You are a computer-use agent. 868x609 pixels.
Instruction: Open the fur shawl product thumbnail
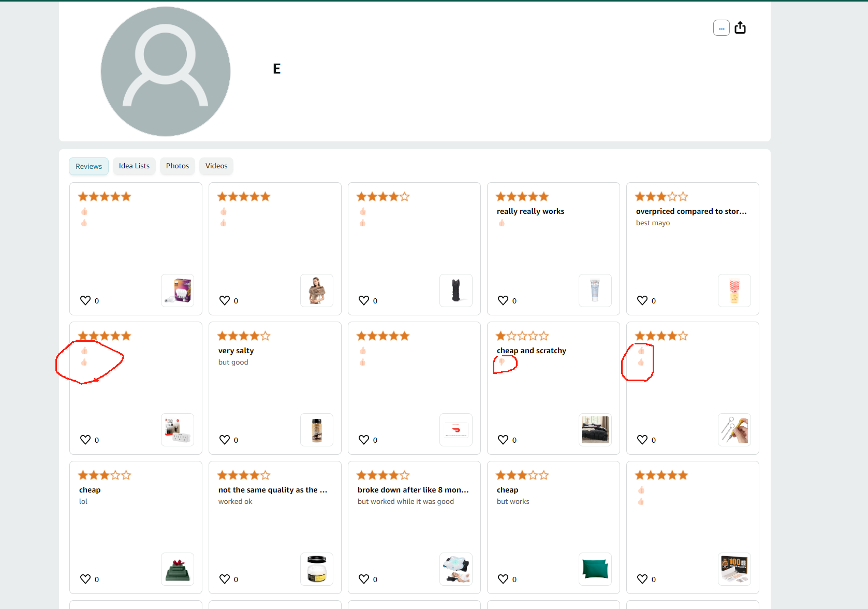(x=317, y=291)
